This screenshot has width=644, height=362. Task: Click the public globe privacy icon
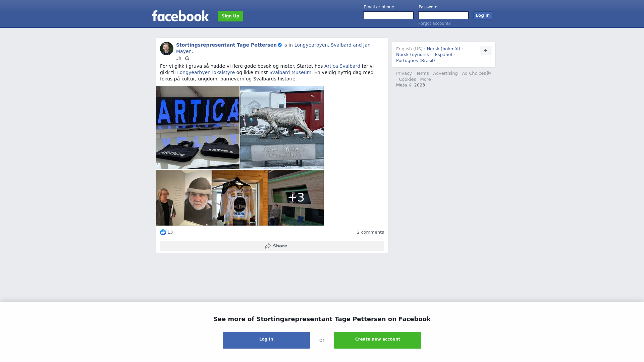187,58
